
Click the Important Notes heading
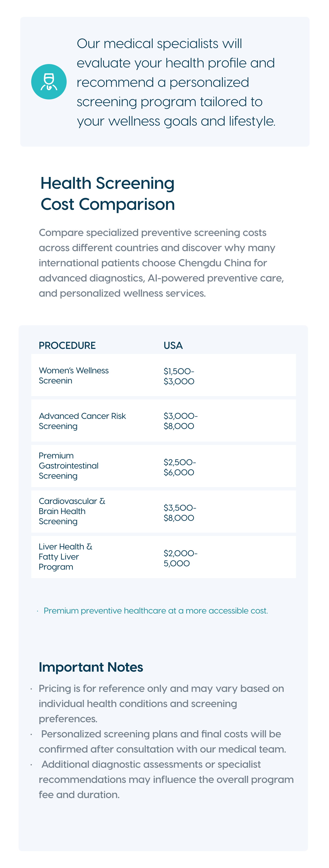tap(91, 667)
